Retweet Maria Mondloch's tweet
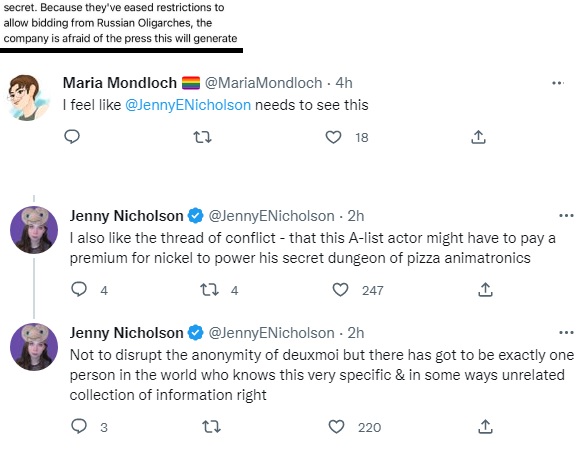 (202, 137)
